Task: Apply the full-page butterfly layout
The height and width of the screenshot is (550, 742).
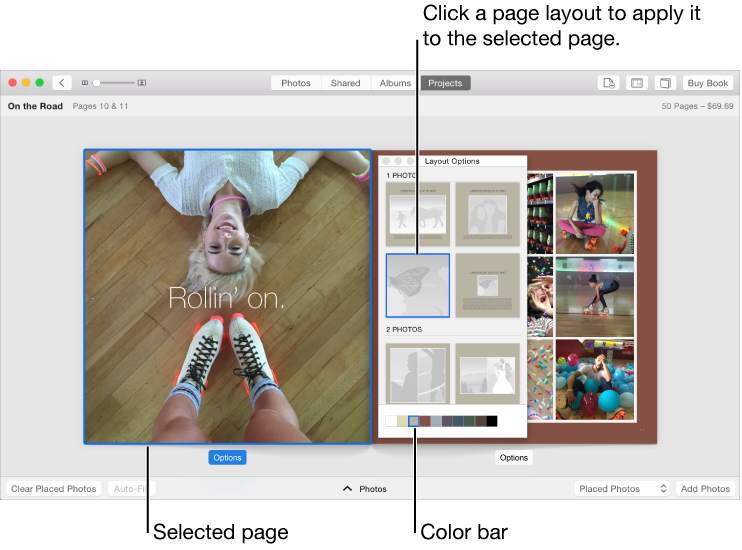Action: (418, 285)
